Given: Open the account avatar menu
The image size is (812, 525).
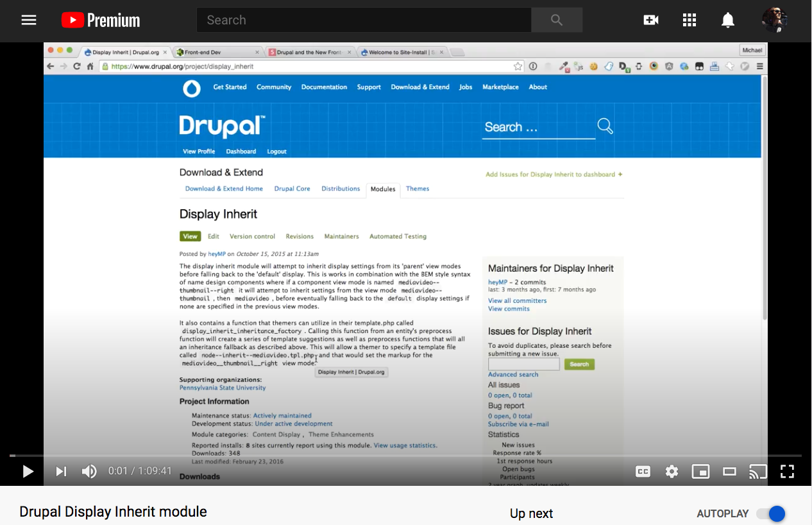Looking at the screenshot, I should pyautogui.click(x=774, y=20).
